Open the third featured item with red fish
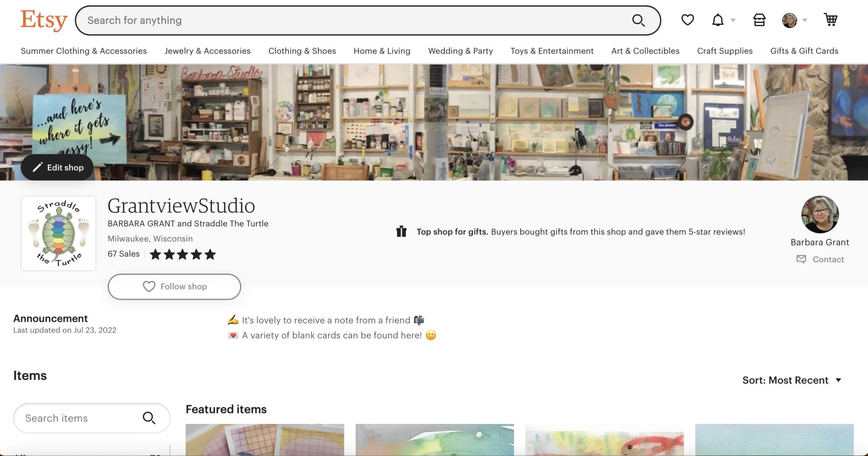 pos(604,440)
